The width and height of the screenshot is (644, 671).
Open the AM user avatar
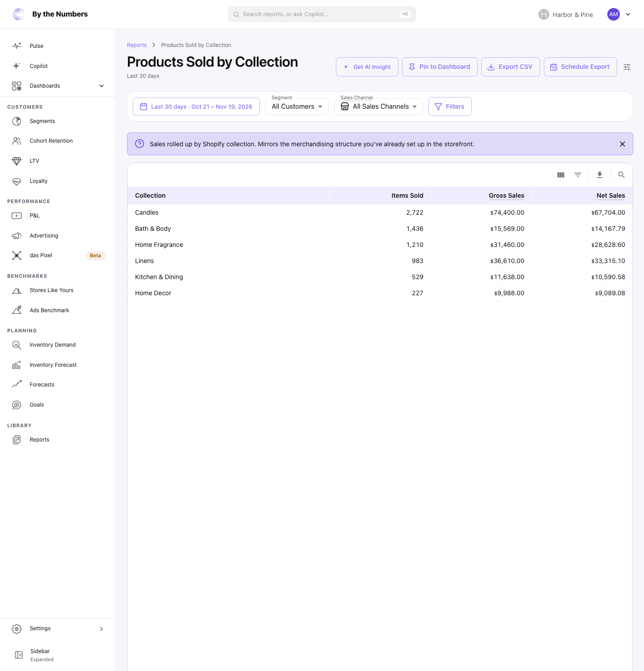coord(614,14)
